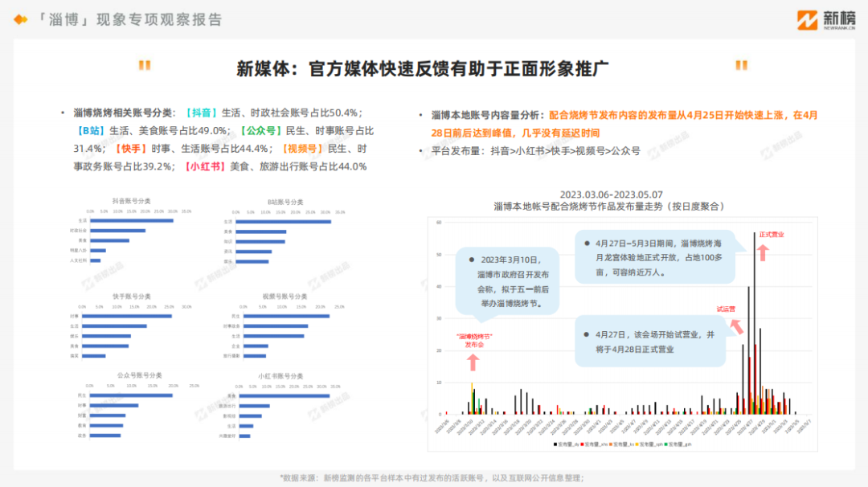This screenshot has width=868, height=487.
Task: Select the yellow 发布量_sph legend entry
Action: tap(649, 444)
